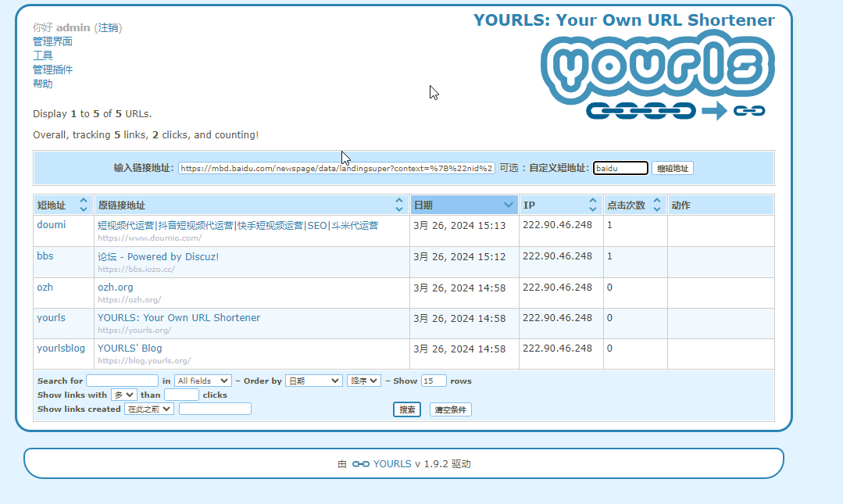The height and width of the screenshot is (504, 843).
Task: Sort the 短地址 column ascending
Action: (x=85, y=200)
